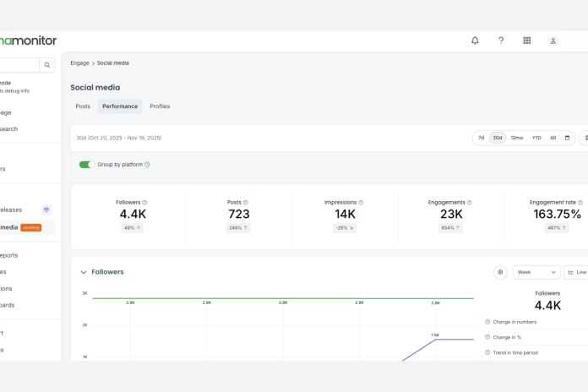Open the apps grid menu
588x392 pixels.
[527, 41]
